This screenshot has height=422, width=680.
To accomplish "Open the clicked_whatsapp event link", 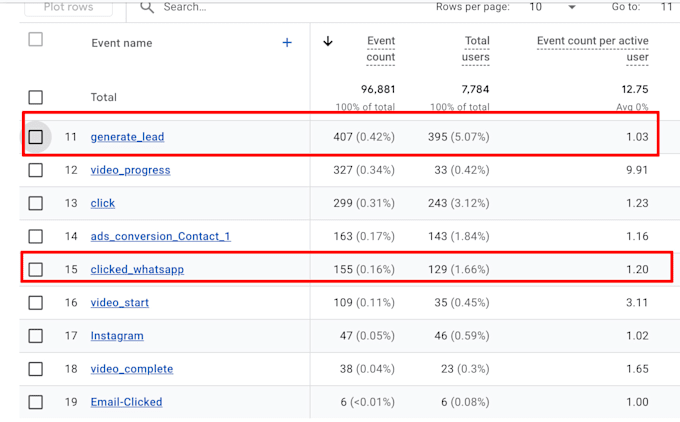I will (x=137, y=269).
